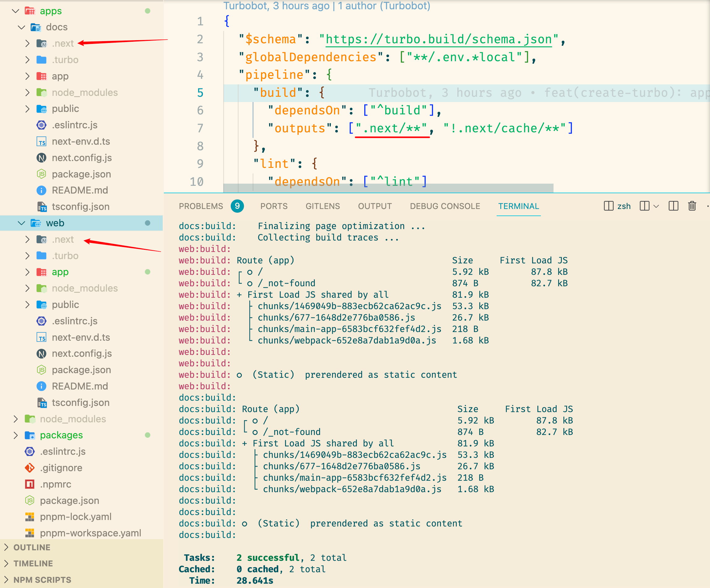Open root .eslintrc.js file icon
This screenshot has height=588, width=710.
(30, 451)
